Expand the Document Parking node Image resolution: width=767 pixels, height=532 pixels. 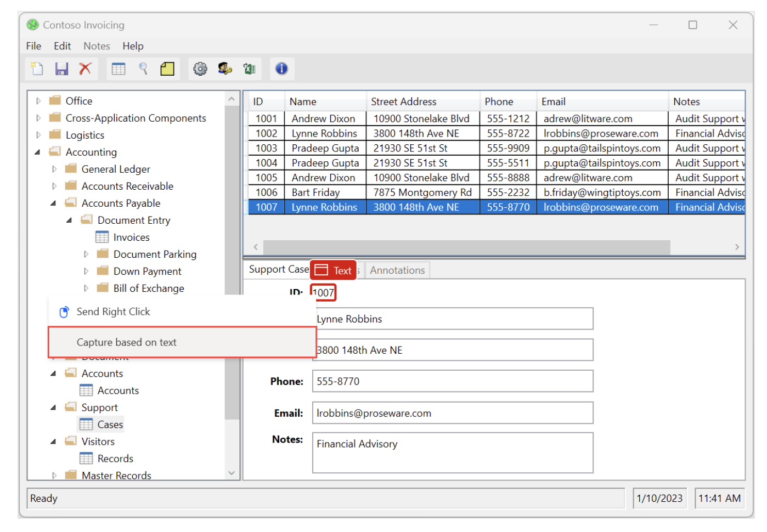point(86,254)
